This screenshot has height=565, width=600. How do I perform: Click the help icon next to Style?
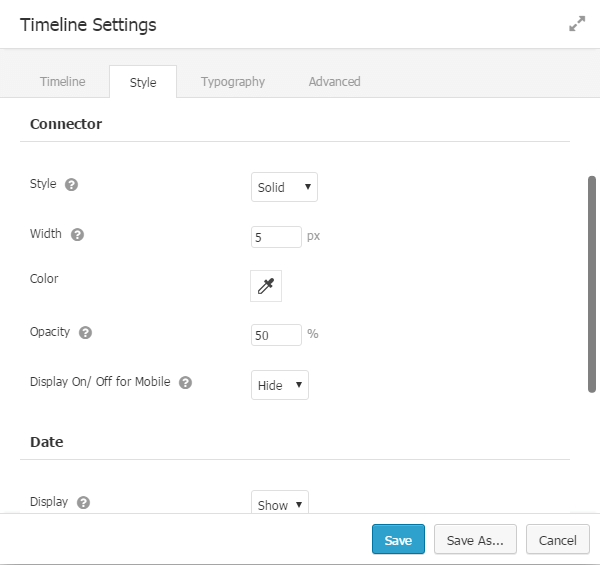coord(71,185)
